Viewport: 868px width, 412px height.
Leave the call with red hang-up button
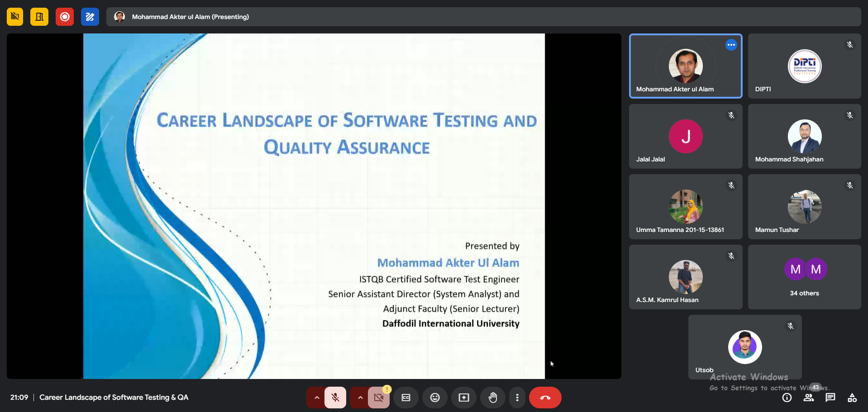pos(545,398)
